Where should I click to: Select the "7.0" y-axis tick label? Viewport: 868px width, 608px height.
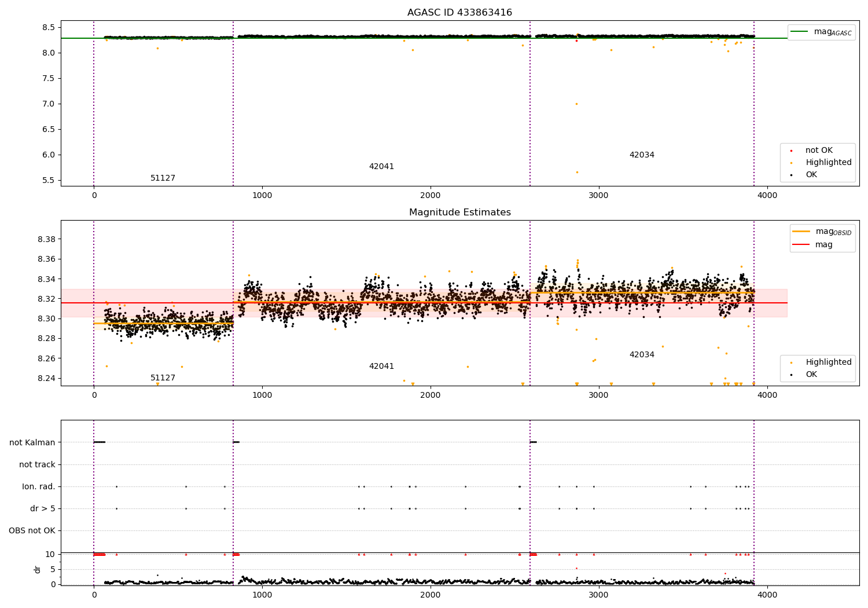[49, 104]
